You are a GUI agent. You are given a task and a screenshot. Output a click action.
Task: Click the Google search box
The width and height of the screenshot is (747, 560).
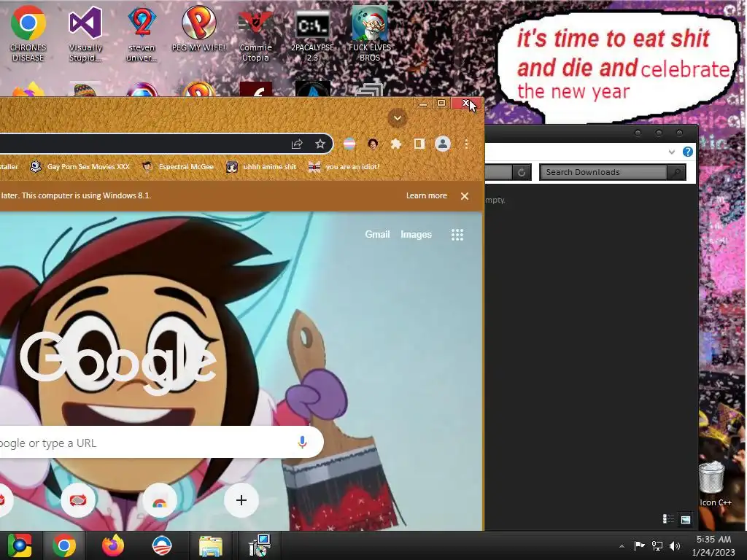161,443
